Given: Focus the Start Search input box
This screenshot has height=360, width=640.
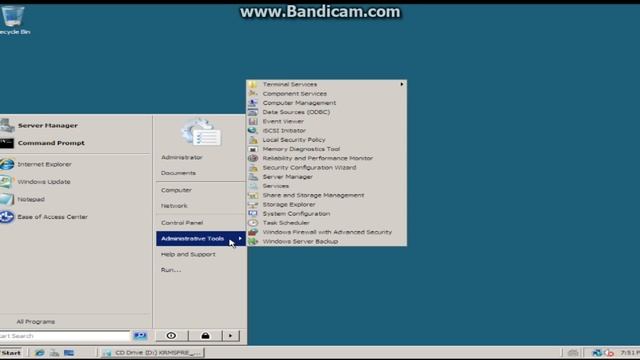Looking at the screenshot, I should pos(64,336).
